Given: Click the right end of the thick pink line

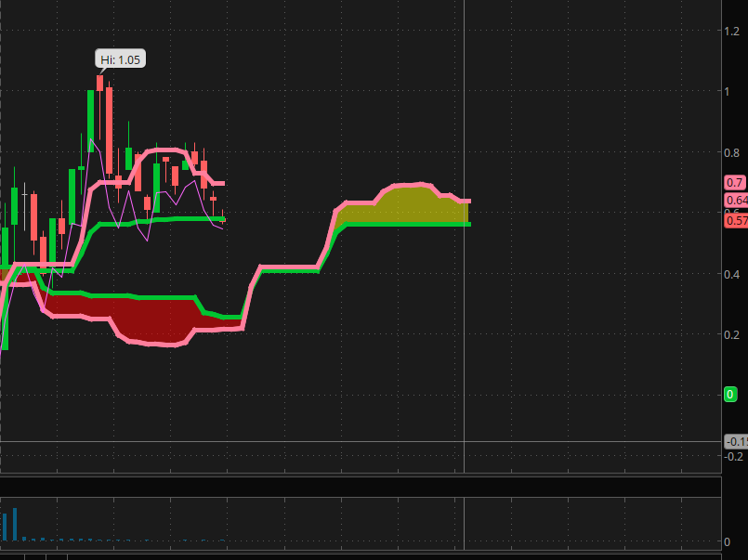Looking at the screenshot, I should [468, 201].
